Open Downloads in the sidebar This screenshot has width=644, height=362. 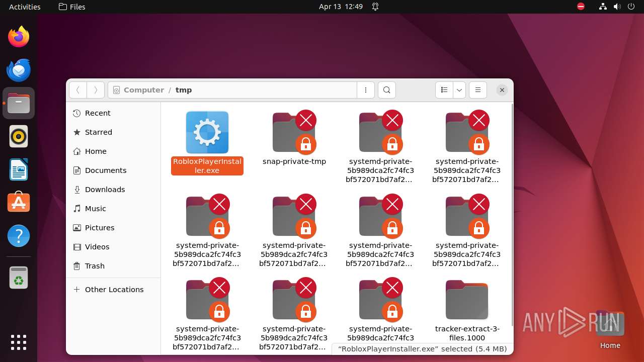pyautogui.click(x=113, y=190)
